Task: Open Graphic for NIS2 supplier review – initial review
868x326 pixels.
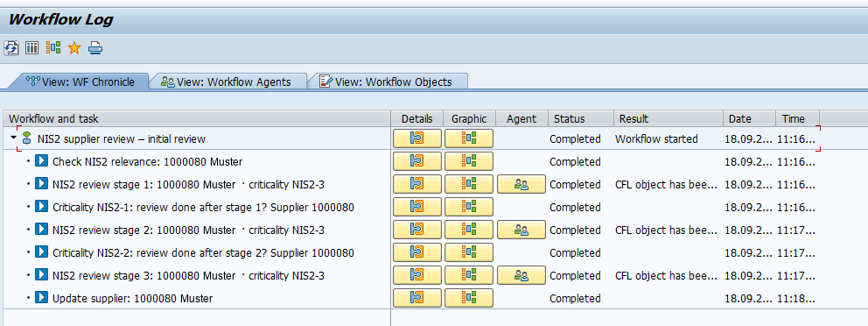Action: pyautogui.click(x=469, y=138)
